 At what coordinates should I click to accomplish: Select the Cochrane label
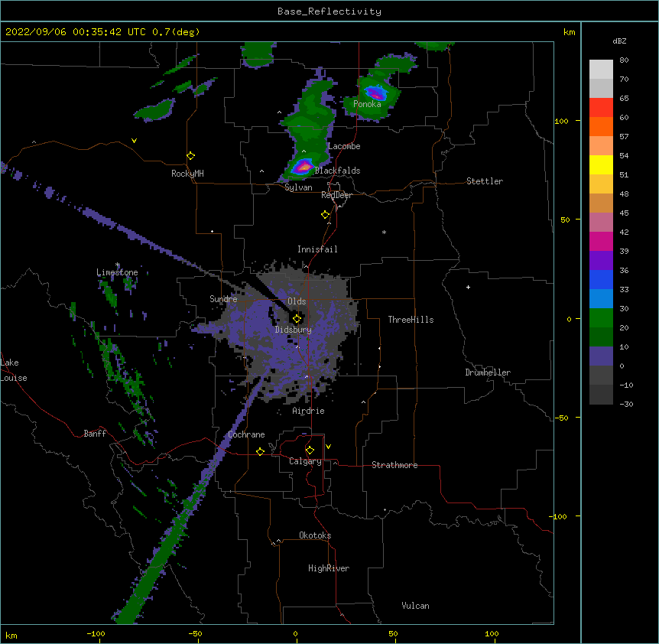246,434
